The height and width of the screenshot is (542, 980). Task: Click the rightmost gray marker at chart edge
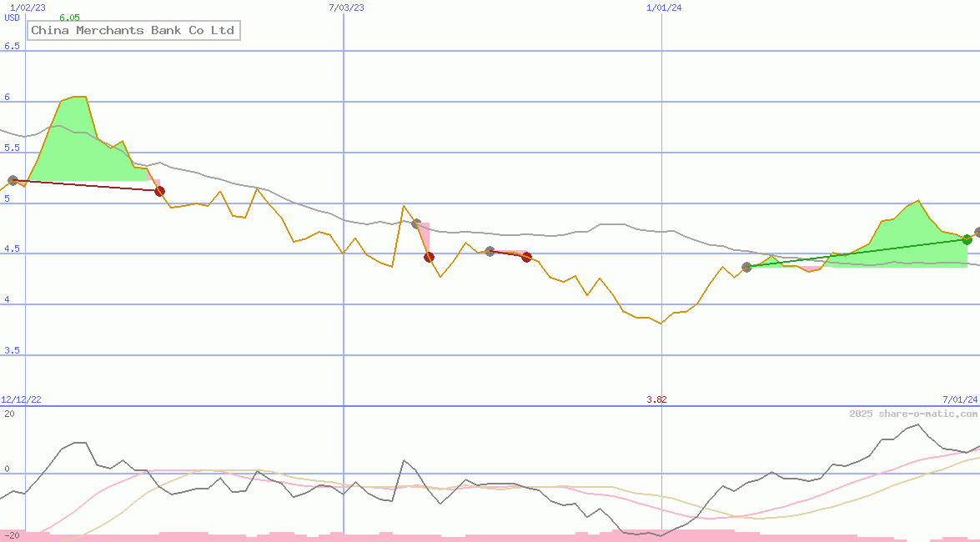pyautogui.click(x=976, y=234)
